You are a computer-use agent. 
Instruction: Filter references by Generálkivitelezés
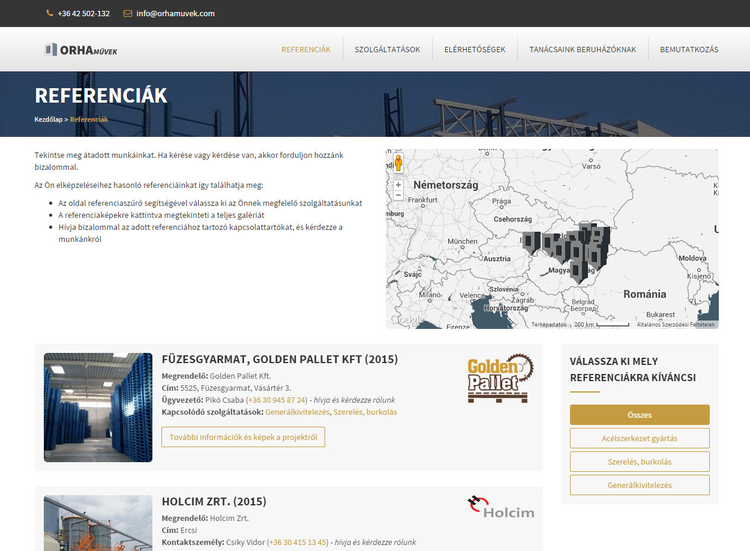click(639, 485)
